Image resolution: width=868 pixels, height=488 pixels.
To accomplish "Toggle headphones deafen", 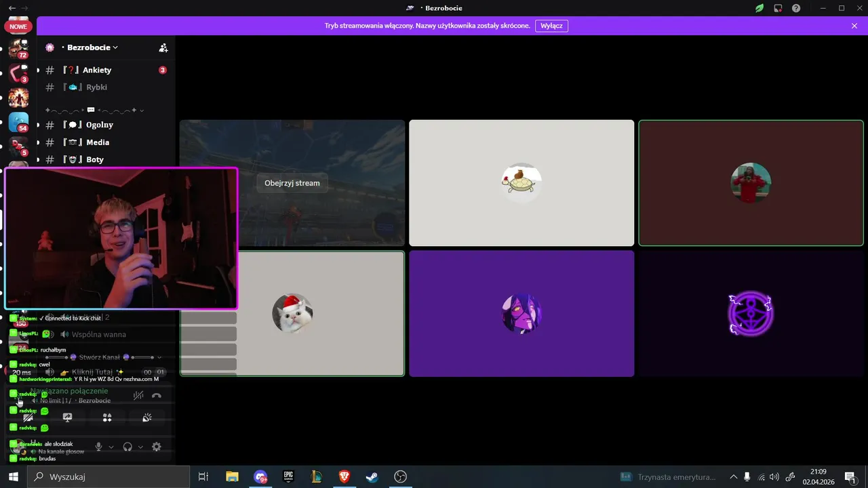I will pyautogui.click(x=127, y=447).
